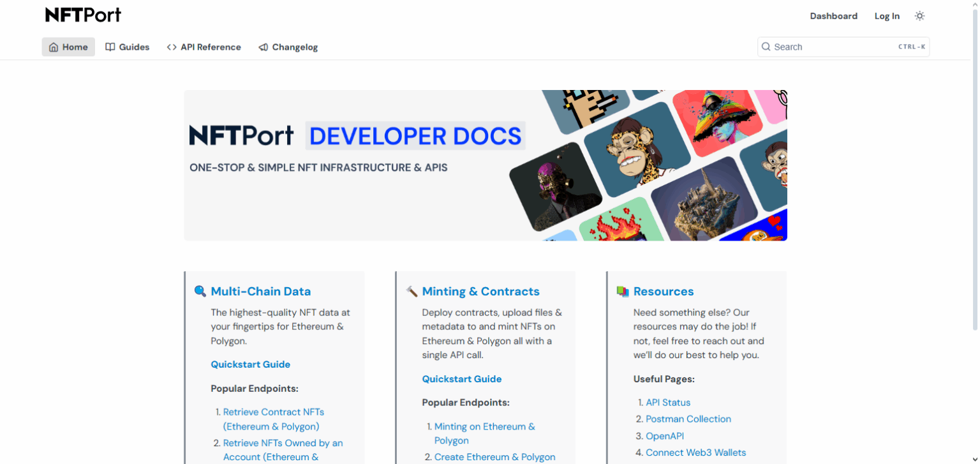Image resolution: width=980 pixels, height=464 pixels.
Task: Toggle the light/dark theme with the sun icon
Action: point(919,15)
